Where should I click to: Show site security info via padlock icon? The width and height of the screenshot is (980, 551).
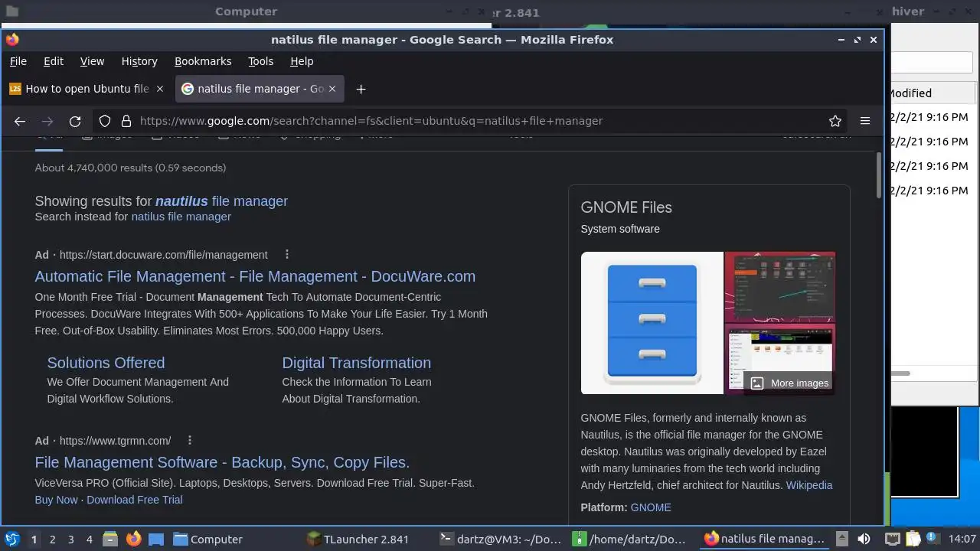(x=126, y=121)
